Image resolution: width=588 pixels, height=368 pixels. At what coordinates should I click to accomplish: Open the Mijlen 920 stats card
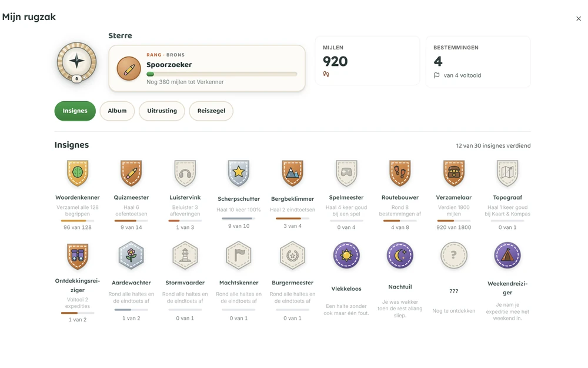click(x=367, y=61)
